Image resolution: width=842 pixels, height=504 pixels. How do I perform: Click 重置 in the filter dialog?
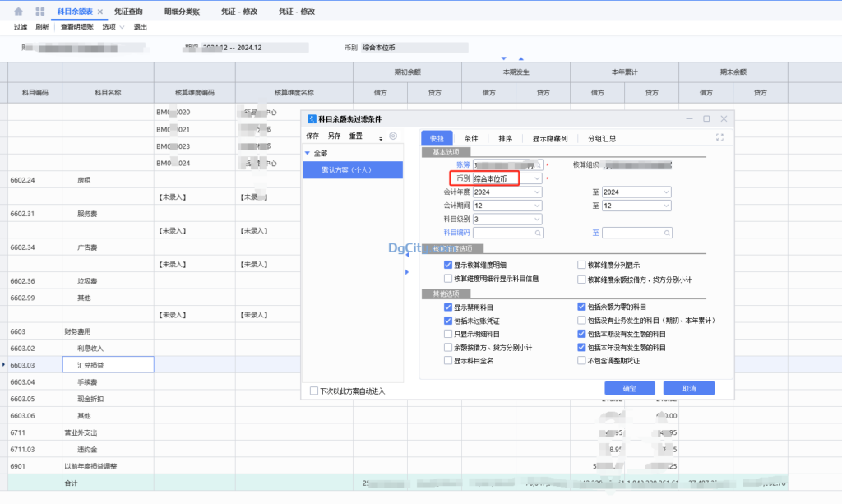(x=356, y=136)
